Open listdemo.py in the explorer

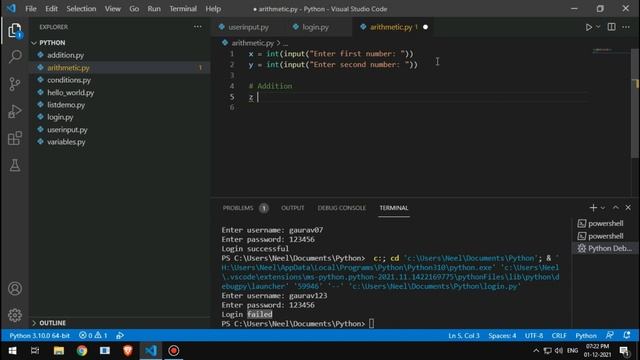(x=66, y=105)
